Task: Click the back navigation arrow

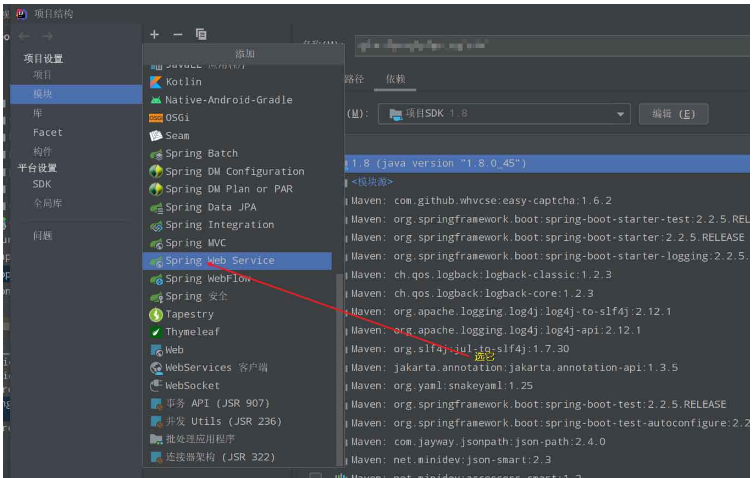Action: [24, 36]
